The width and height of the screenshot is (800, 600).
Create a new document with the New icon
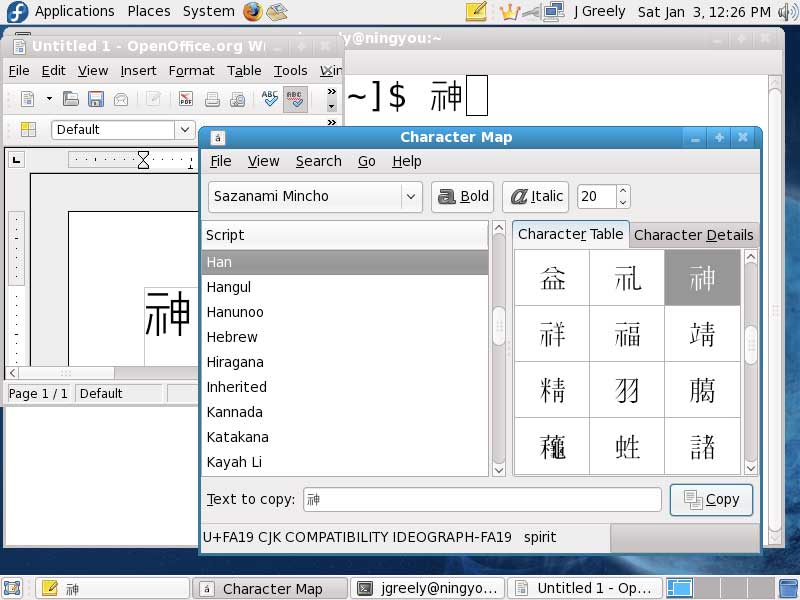click(x=26, y=99)
